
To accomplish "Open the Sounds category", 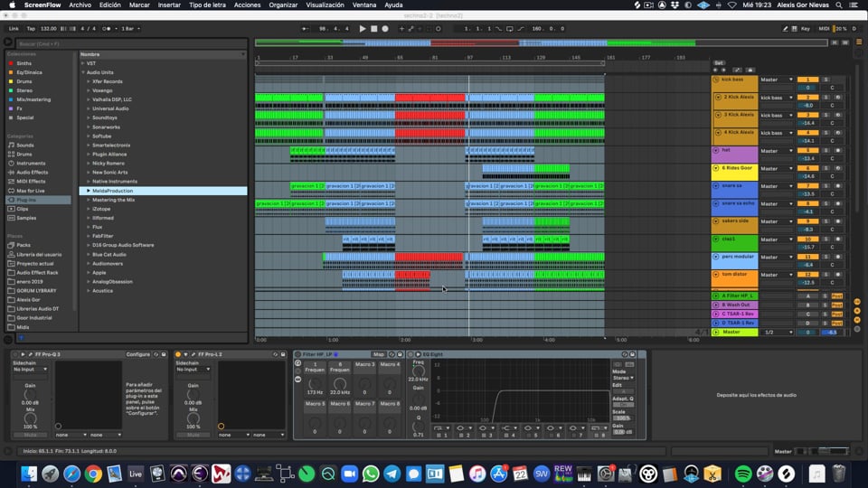I will (25, 145).
